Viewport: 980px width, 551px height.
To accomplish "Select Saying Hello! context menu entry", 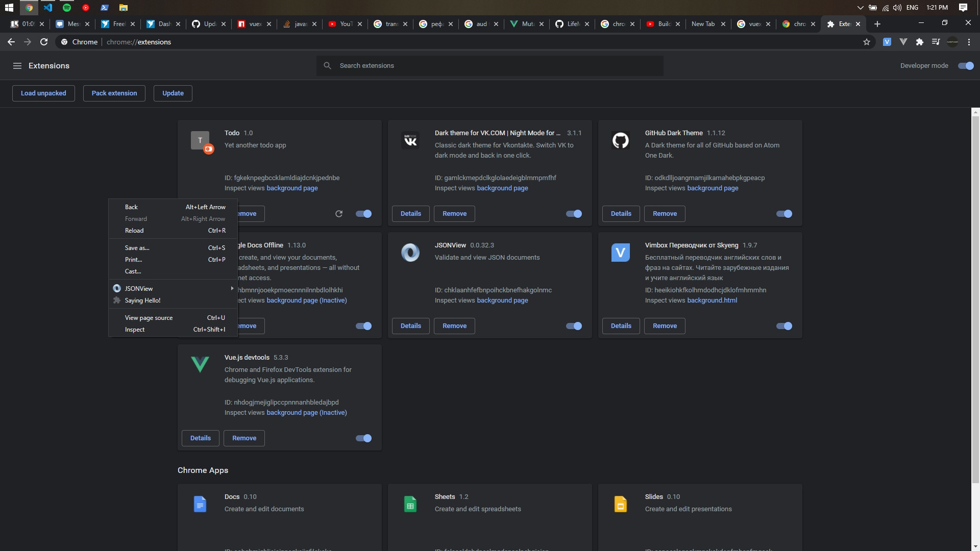I will pyautogui.click(x=173, y=300).
